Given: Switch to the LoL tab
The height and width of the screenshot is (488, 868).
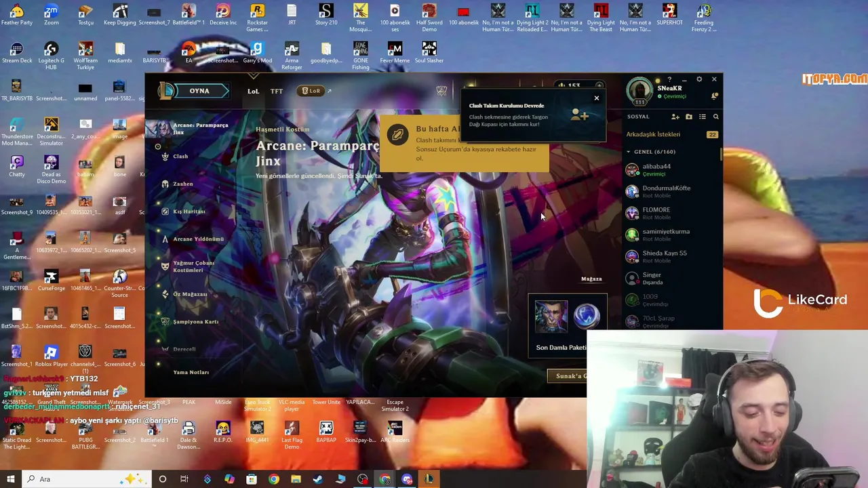Looking at the screenshot, I should pyautogui.click(x=253, y=91).
